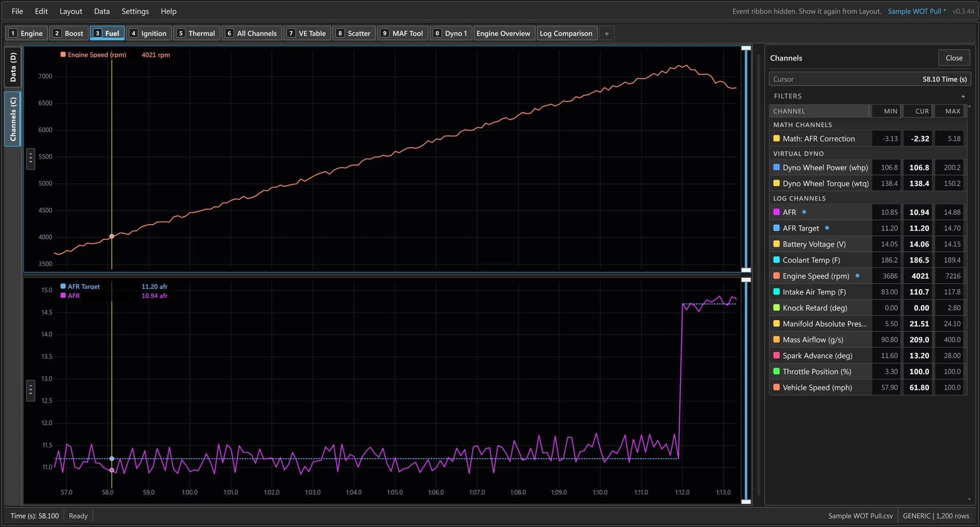Switch to the Boost tab
This screenshot has width=980, height=527.
pos(69,33)
